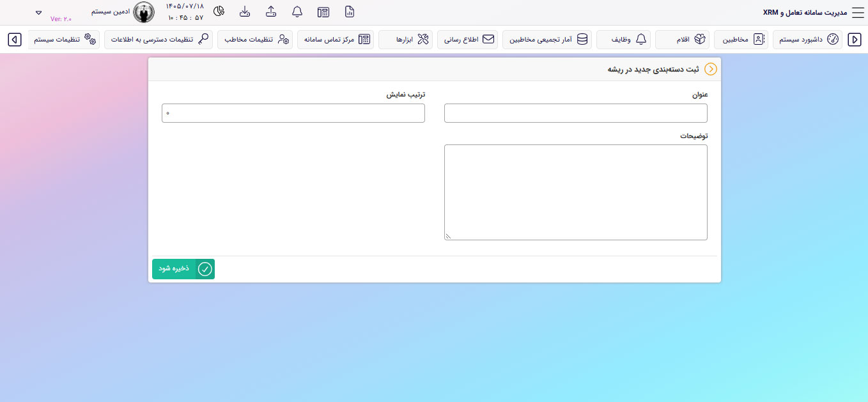Open اطلاع رسانی menu
The image size is (868, 402).
468,40
